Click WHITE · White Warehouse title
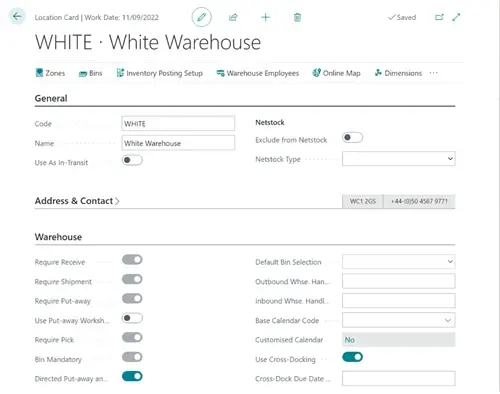The image size is (500, 394). (148, 42)
